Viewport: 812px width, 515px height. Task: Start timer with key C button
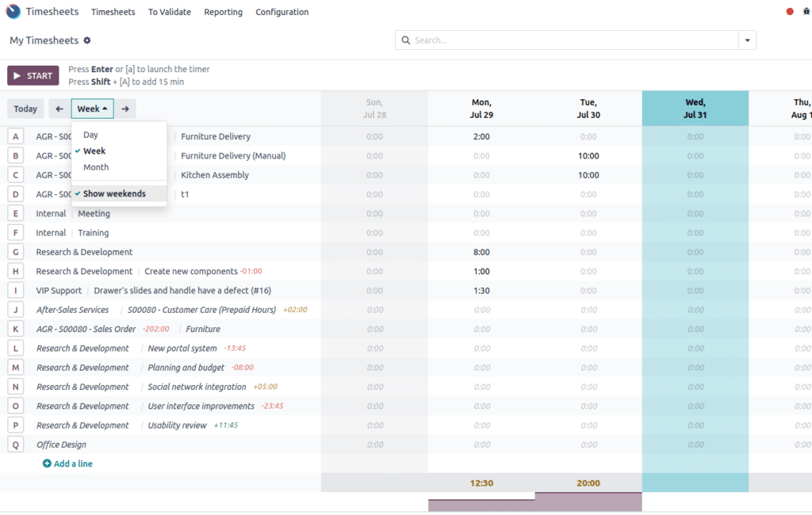point(16,175)
